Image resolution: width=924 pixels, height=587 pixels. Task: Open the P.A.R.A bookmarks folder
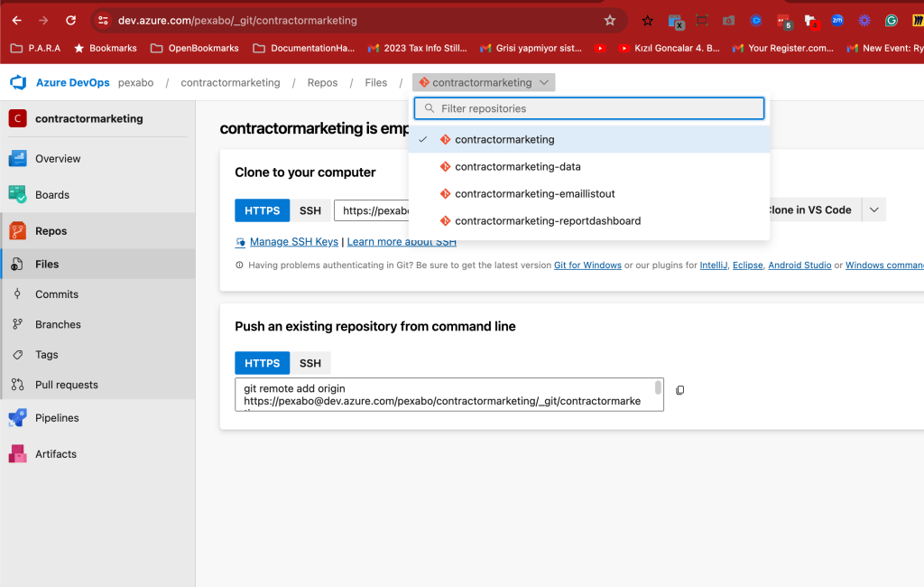point(36,49)
